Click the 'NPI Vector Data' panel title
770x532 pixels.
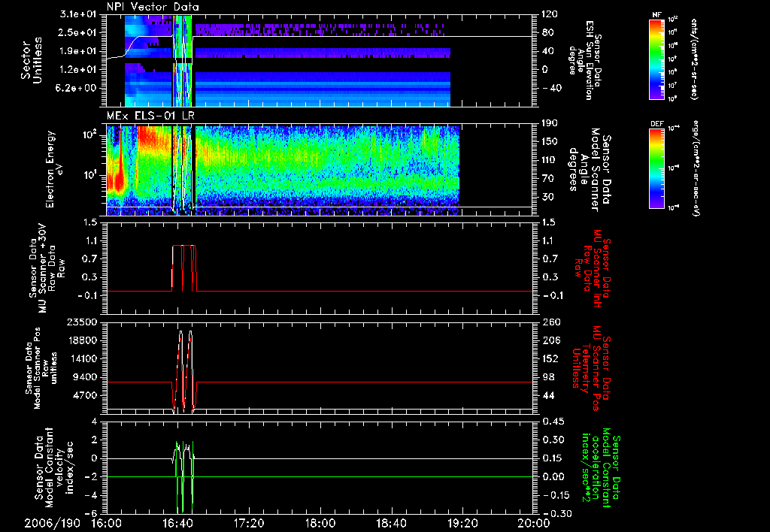153,7
